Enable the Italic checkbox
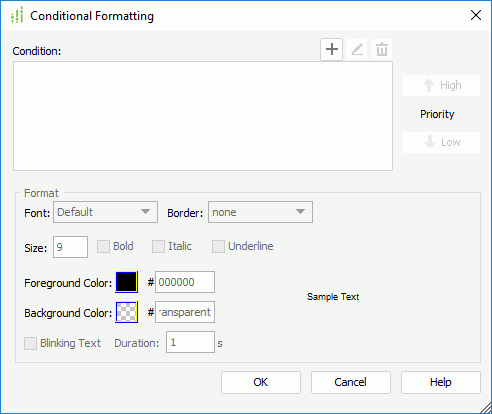Viewport: 492px width, 414px height. click(158, 247)
